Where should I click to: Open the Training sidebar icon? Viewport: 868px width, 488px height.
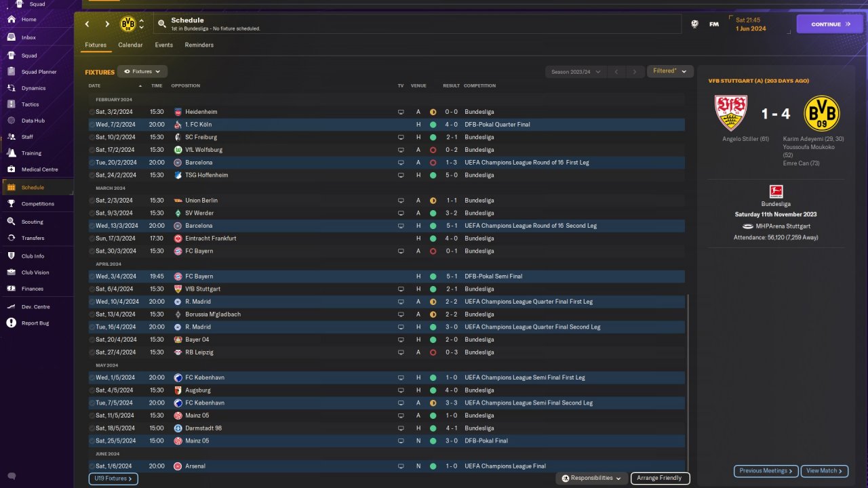pos(12,153)
